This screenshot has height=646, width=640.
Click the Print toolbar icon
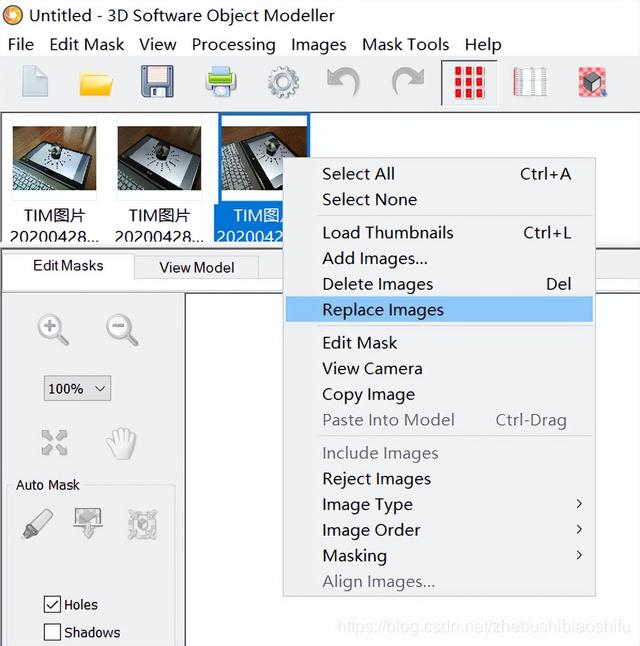point(221,82)
